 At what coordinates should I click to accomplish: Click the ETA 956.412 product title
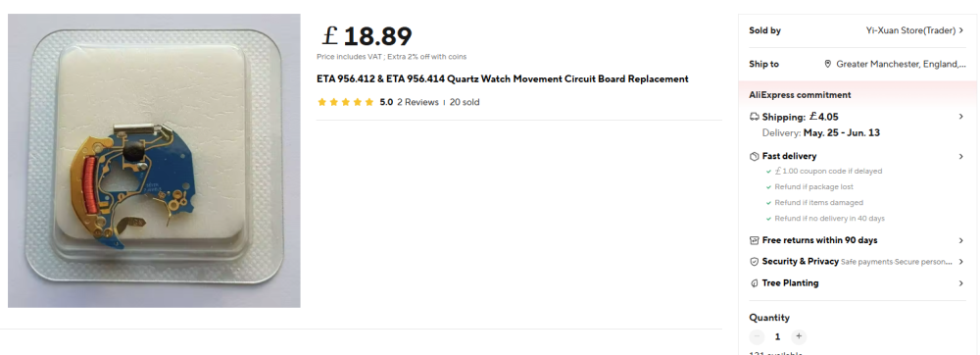pos(503,79)
